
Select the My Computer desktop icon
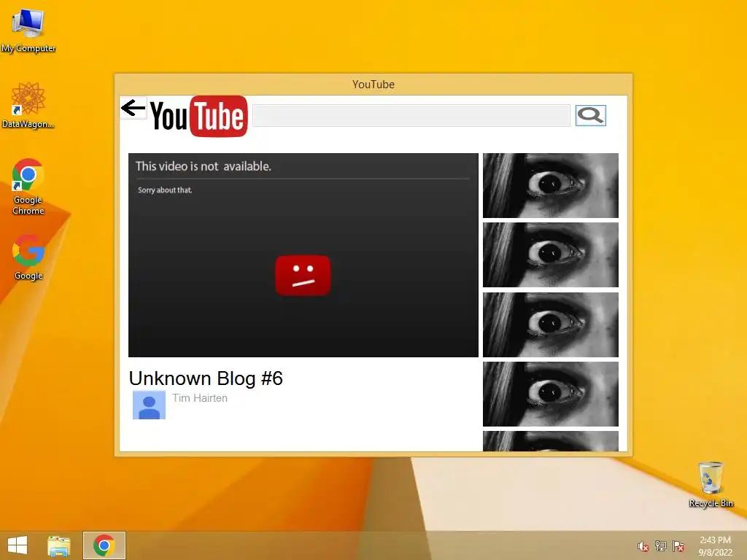tap(28, 31)
